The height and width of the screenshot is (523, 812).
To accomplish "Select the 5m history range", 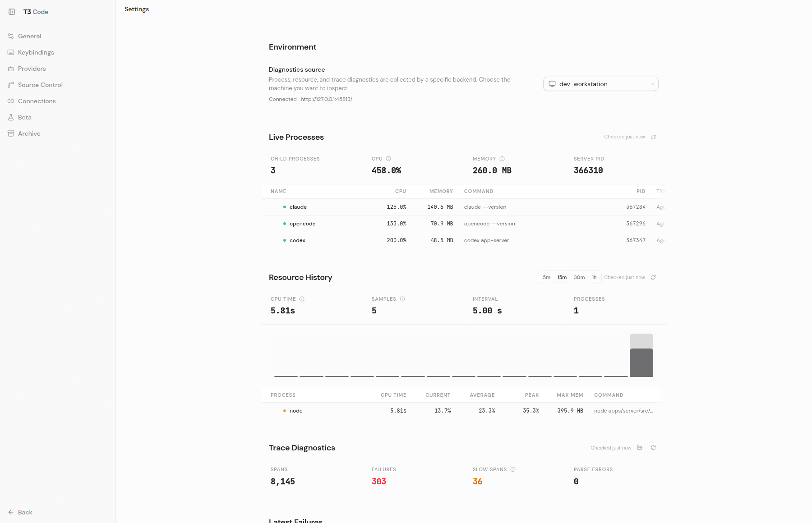I will [546, 277].
